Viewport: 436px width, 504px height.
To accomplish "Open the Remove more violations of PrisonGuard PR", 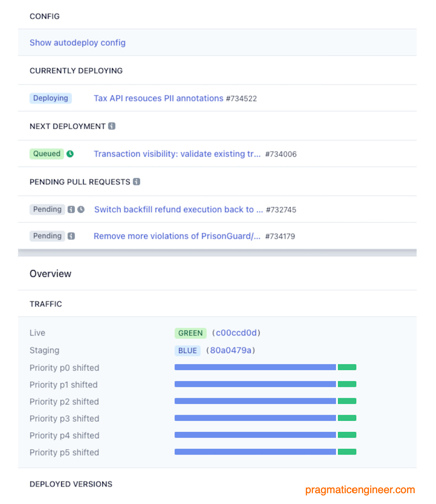I will [x=177, y=236].
